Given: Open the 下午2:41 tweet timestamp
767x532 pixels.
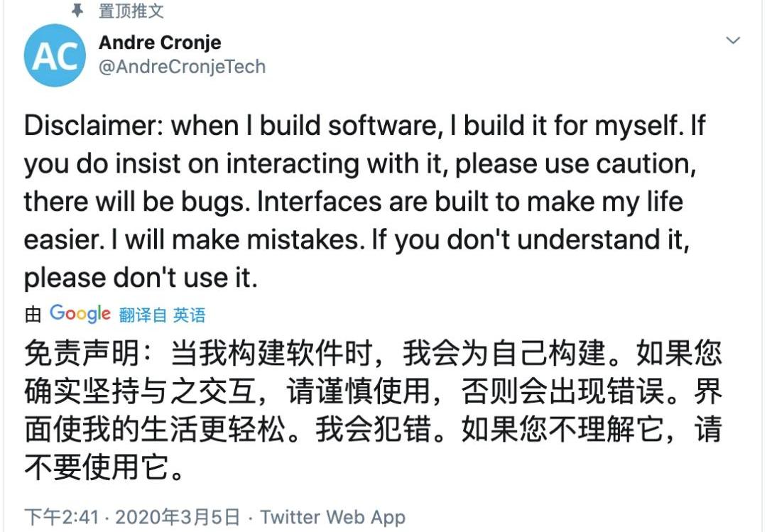Looking at the screenshot, I should point(61,517).
